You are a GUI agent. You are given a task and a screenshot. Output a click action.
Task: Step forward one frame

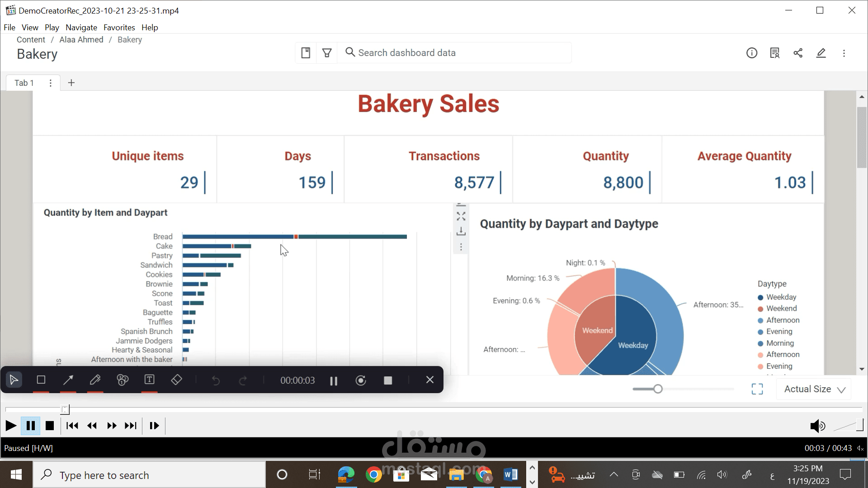pos(154,426)
